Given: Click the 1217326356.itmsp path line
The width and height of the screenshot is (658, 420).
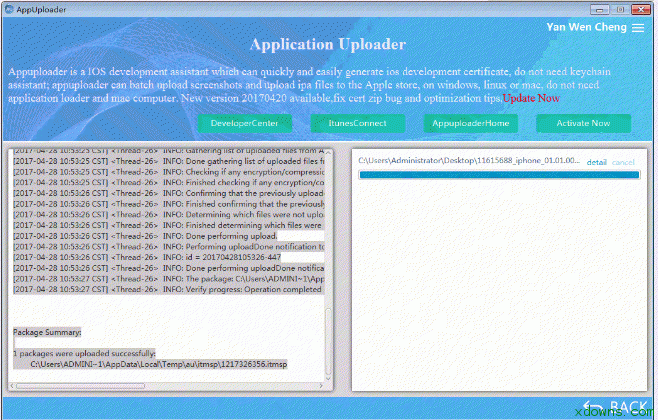Looking at the screenshot, I should tap(159, 364).
